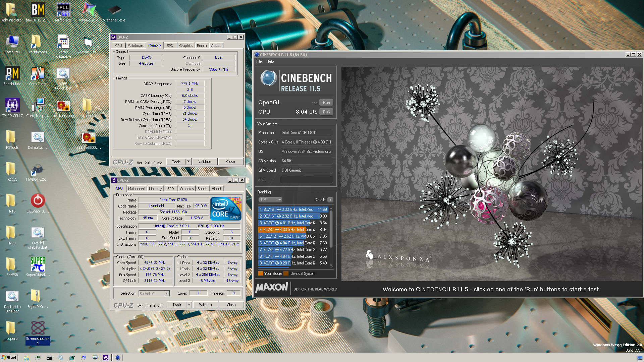Open BenchMate desktop shortcut
Screen dimensions: 644x362
tap(12, 76)
